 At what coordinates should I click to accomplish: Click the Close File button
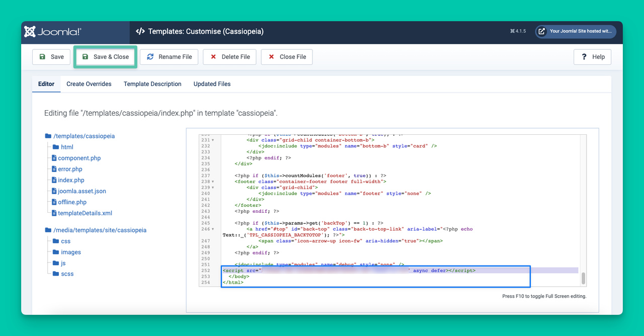pos(287,57)
